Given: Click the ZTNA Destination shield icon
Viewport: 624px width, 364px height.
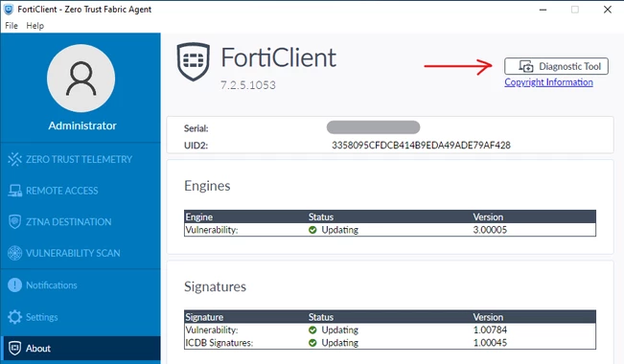Looking at the screenshot, I should click(x=14, y=221).
